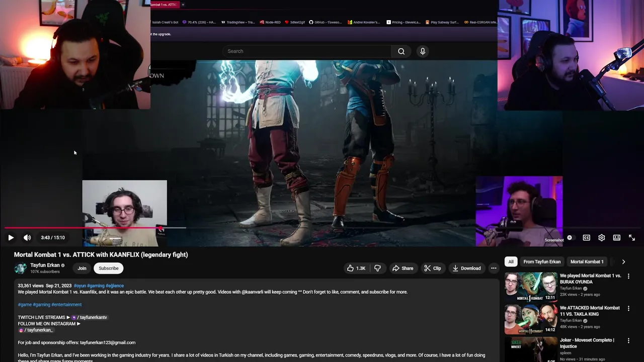Open the Node-RED bookmark
The width and height of the screenshot is (644, 362).
tap(270, 22)
